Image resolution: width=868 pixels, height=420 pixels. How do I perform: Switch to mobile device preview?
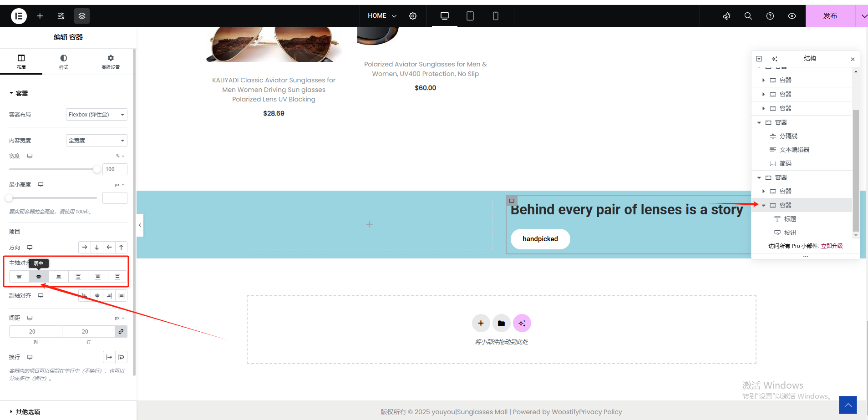coord(496,16)
